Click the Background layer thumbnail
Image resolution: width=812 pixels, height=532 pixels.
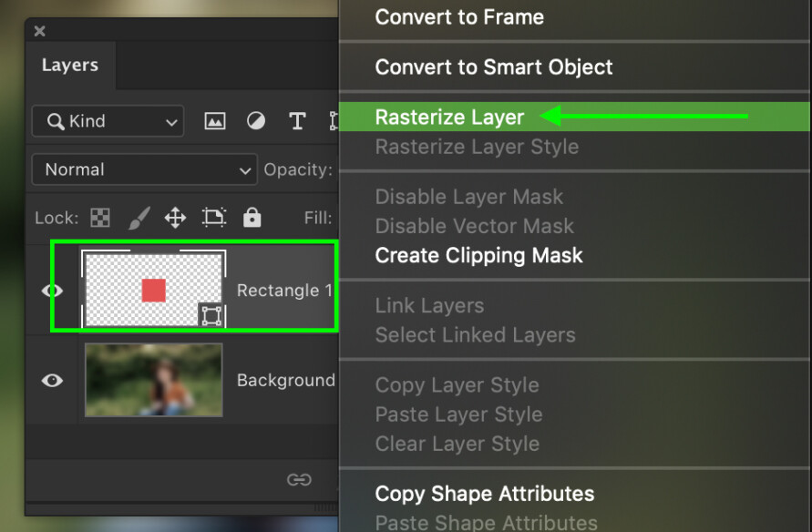click(153, 380)
